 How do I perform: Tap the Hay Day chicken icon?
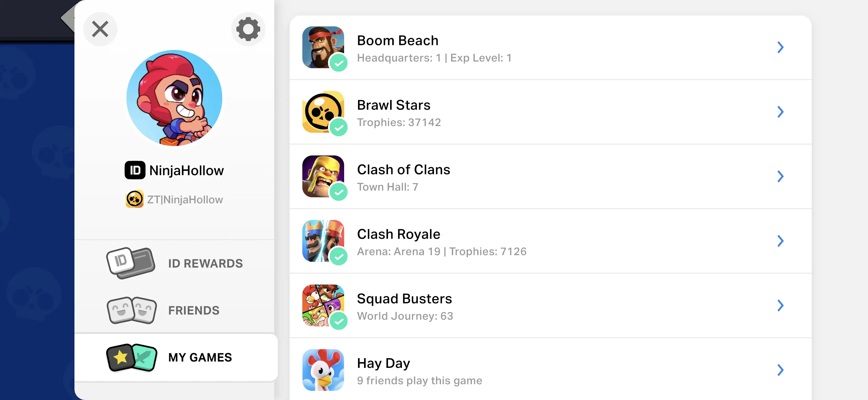(x=323, y=370)
